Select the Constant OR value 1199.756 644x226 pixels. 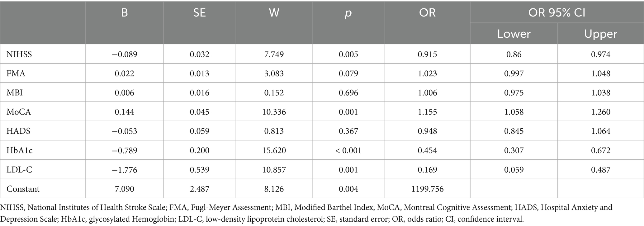pos(427,189)
